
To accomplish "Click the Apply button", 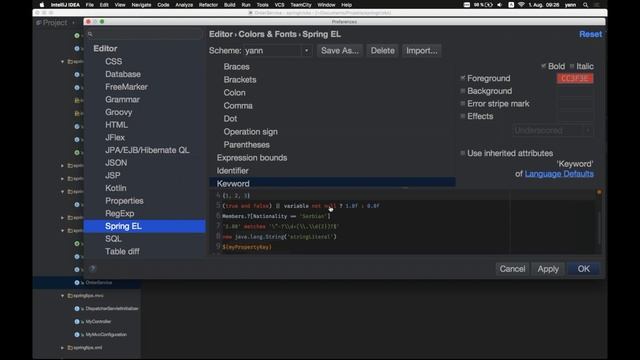I will coord(548,269).
